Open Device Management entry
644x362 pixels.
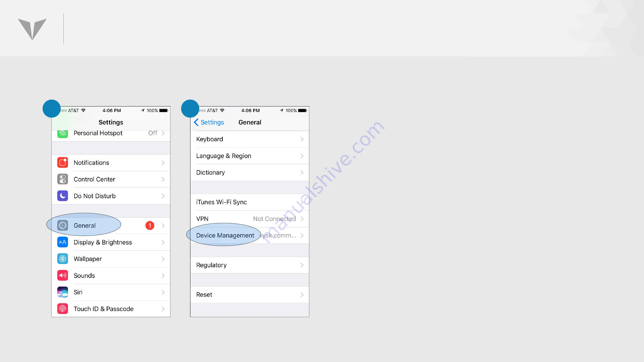pos(250,235)
